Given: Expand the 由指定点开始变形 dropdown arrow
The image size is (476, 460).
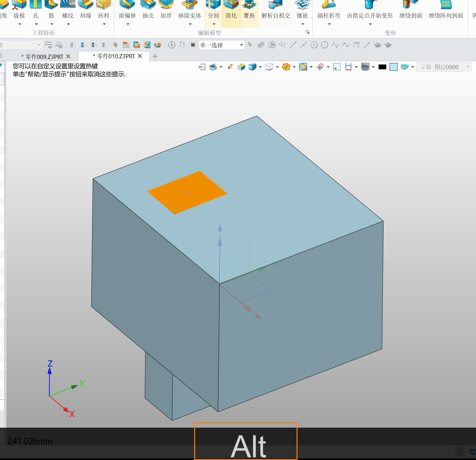Looking at the screenshot, I should click(x=370, y=24).
